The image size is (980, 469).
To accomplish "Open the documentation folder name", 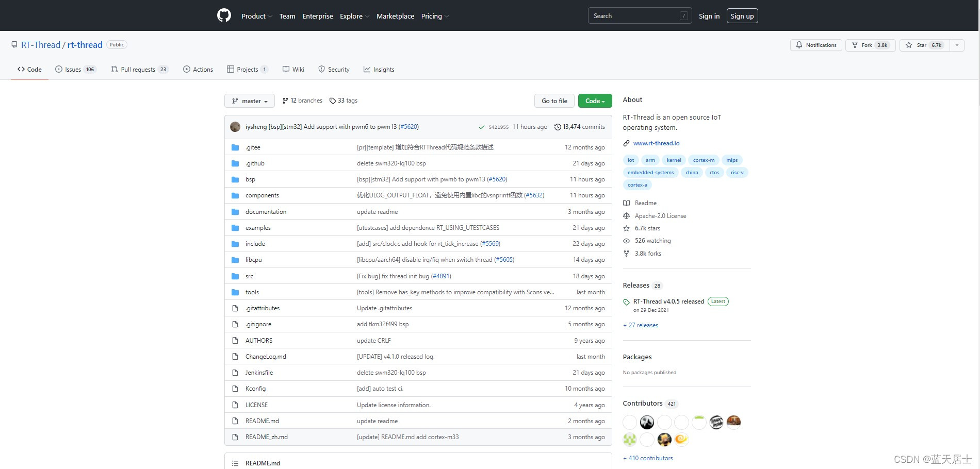I will tap(266, 212).
